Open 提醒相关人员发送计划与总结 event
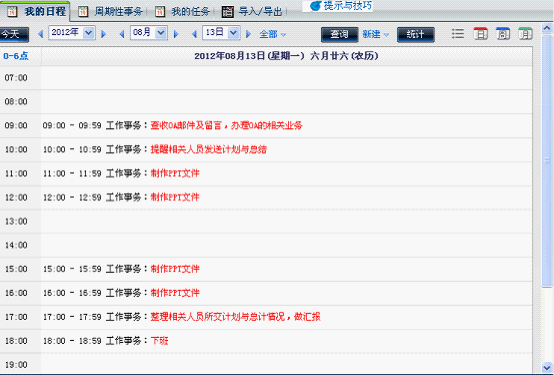Screen dimensions: 554x375 tap(208, 150)
